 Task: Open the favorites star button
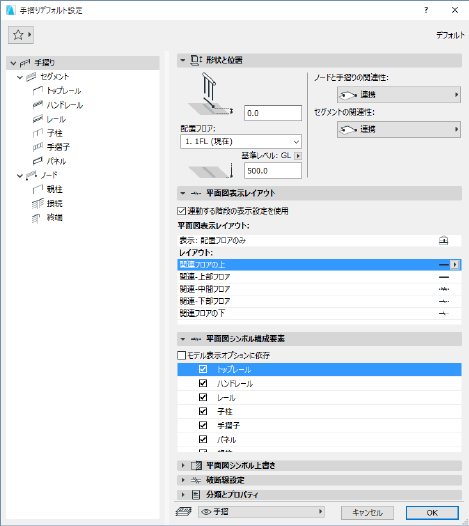pos(21,35)
